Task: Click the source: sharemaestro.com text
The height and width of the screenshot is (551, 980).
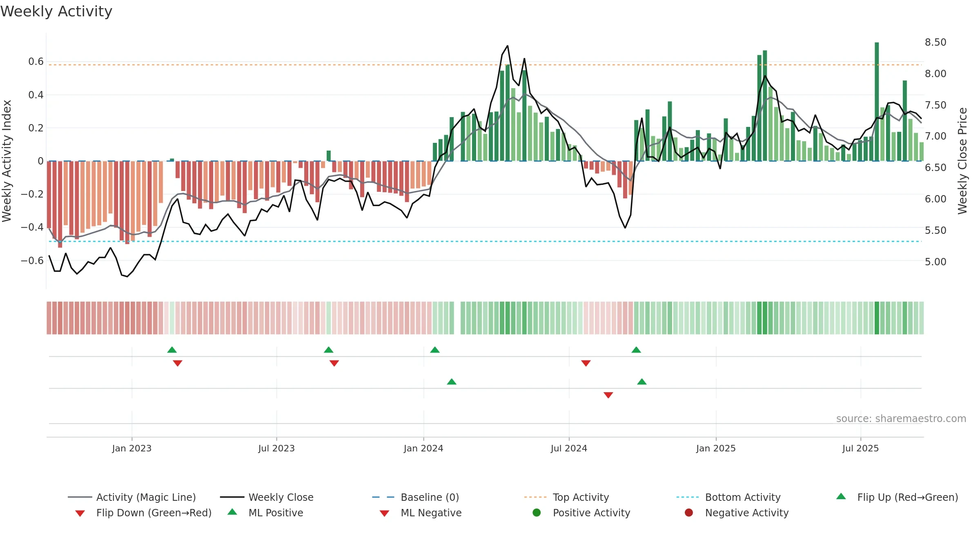Action: pos(901,419)
